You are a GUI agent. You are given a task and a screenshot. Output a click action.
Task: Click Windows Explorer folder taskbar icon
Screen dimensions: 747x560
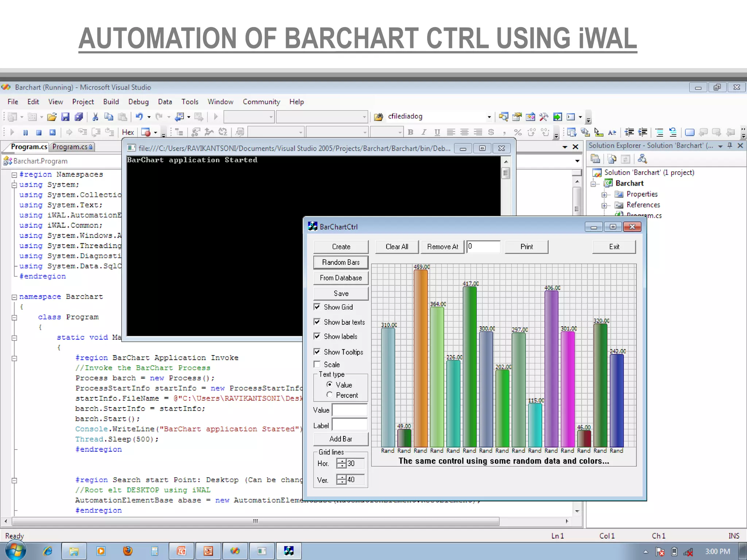74,551
